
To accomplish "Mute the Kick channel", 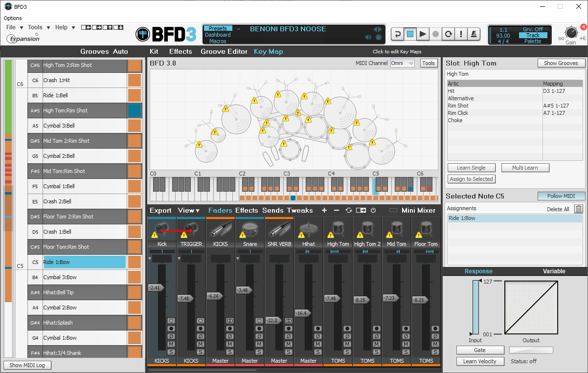I will point(171,344).
